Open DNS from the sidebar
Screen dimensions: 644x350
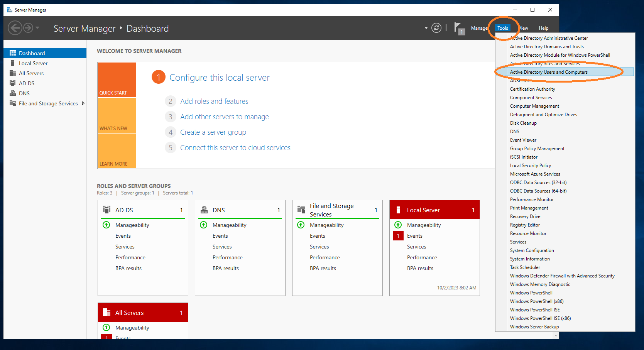pos(24,93)
